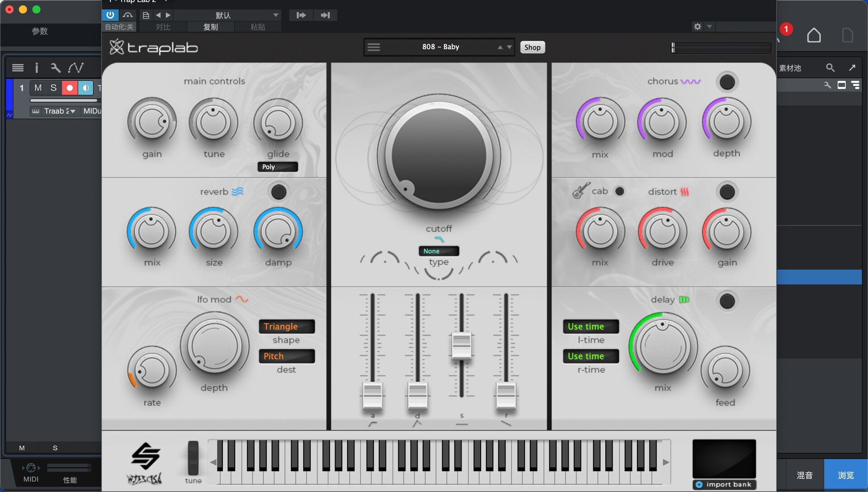The image size is (868, 492).
Task: Open the Pitch destination dropdown
Action: click(287, 356)
